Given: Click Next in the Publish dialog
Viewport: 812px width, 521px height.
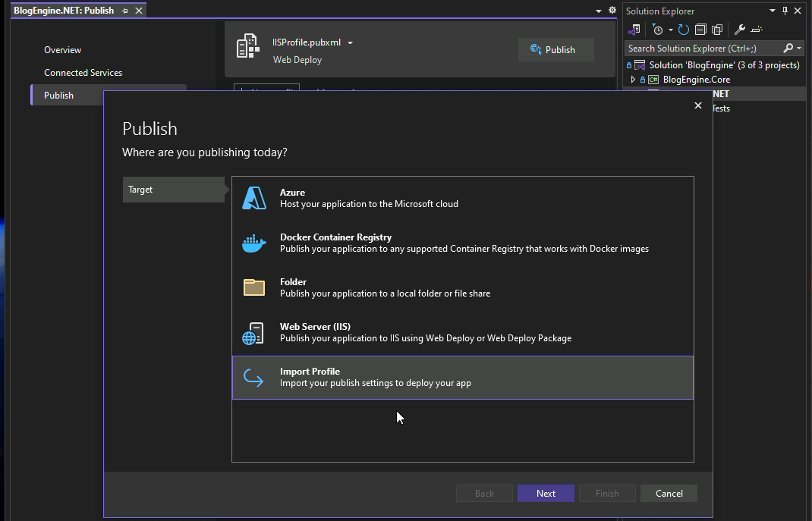Looking at the screenshot, I should pyautogui.click(x=546, y=494).
